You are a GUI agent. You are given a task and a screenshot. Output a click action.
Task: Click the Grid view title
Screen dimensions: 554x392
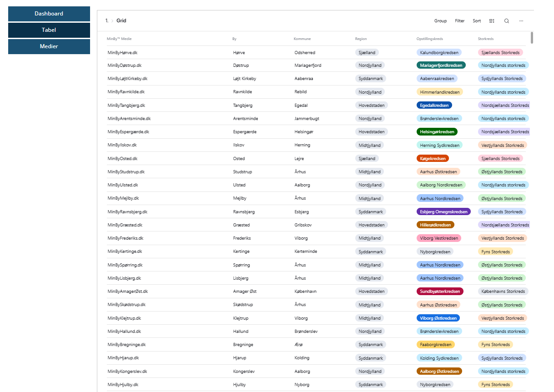[x=121, y=21]
